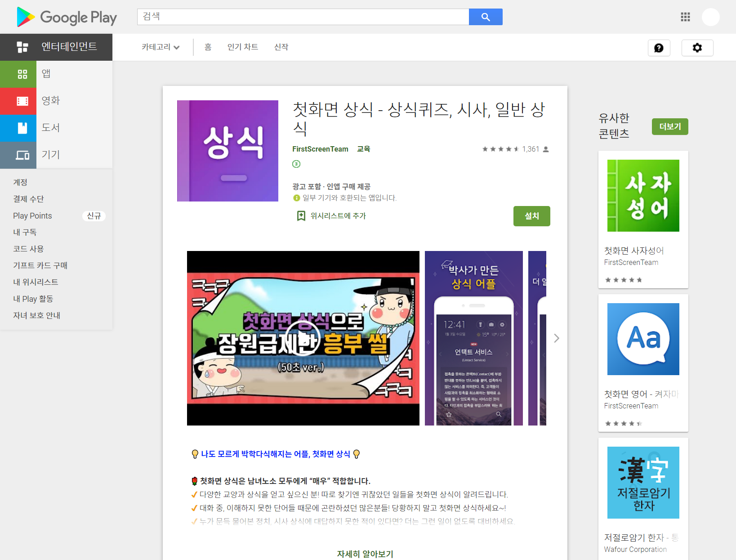Open the Google apps grid icon
Screen dimensions: 736x560
685,17
